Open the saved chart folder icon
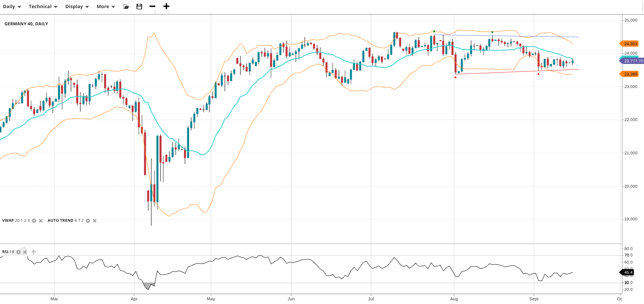644x304 pixels. tap(126, 6)
